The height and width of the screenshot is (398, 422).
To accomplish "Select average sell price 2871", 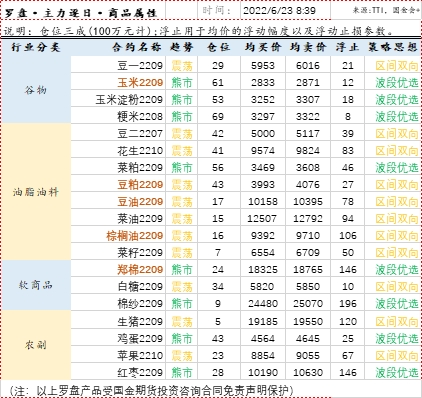I will pos(308,83).
